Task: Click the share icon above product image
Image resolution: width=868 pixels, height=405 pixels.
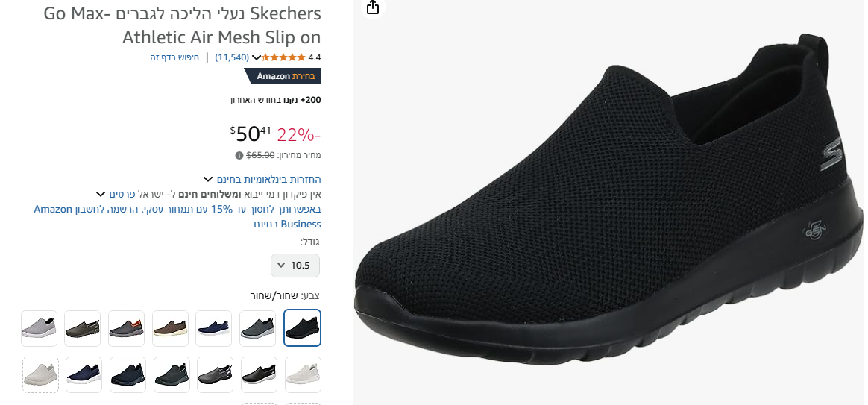Action: pyautogui.click(x=373, y=7)
